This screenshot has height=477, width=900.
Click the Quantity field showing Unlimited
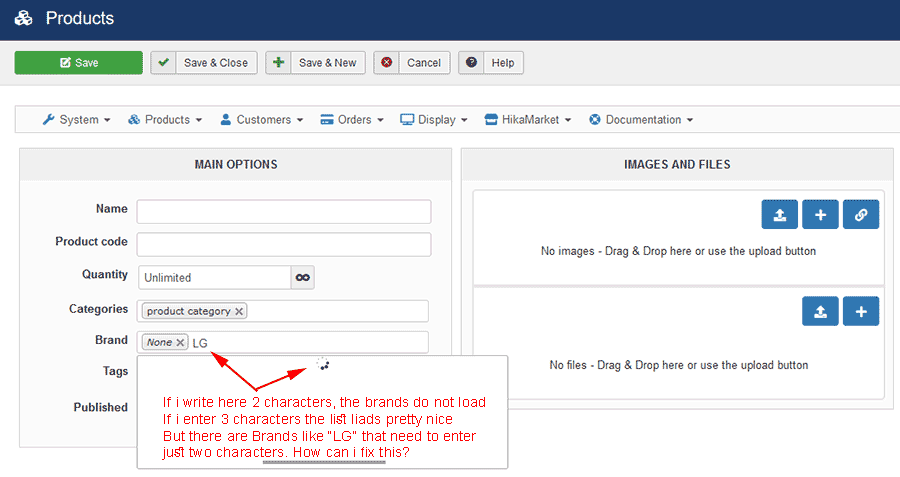tap(215, 277)
